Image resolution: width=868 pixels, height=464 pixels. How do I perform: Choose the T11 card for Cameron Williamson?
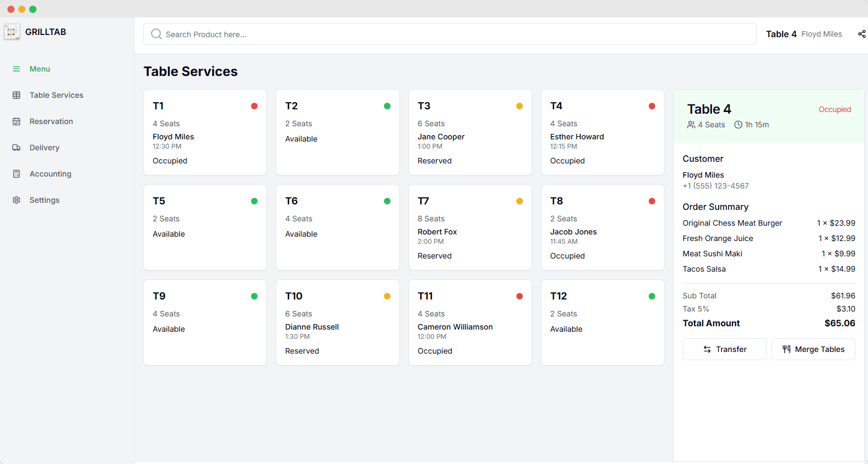tap(470, 322)
